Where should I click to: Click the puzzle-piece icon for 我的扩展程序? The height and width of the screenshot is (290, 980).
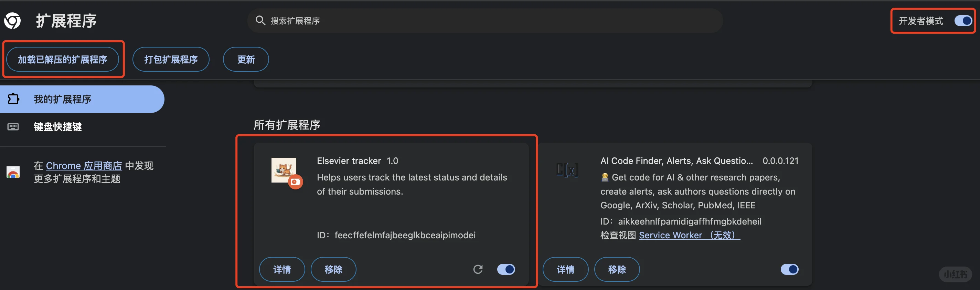13,99
